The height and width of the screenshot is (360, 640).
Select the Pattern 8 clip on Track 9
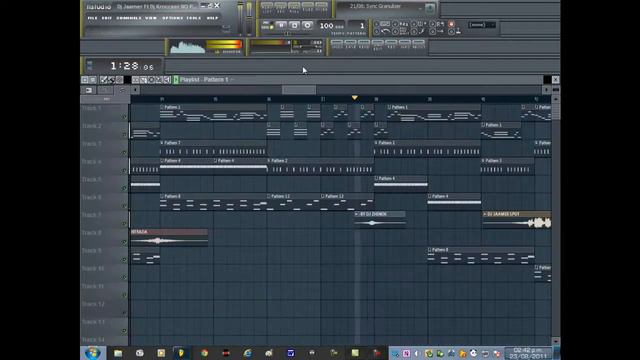[480, 255]
